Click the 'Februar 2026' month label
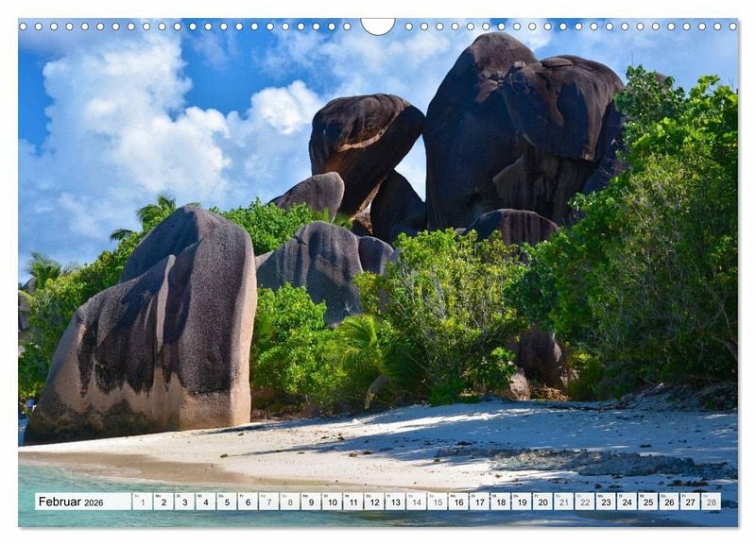The width and height of the screenshot is (756, 545). pos(71,502)
